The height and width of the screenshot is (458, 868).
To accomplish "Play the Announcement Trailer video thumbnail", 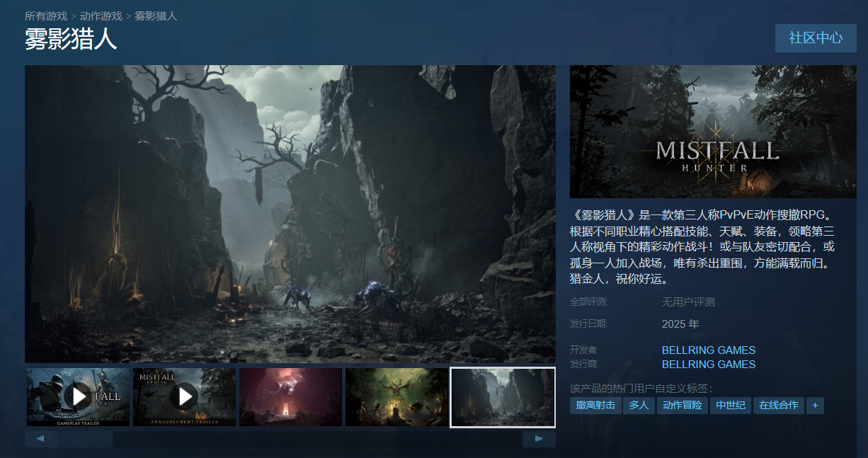I will 184,396.
